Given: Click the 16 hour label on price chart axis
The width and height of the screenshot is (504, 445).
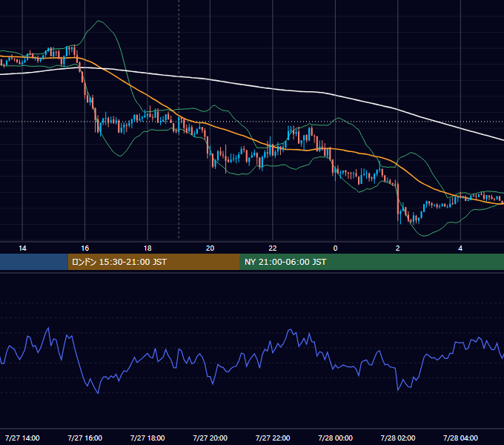Looking at the screenshot, I should 84,248.
